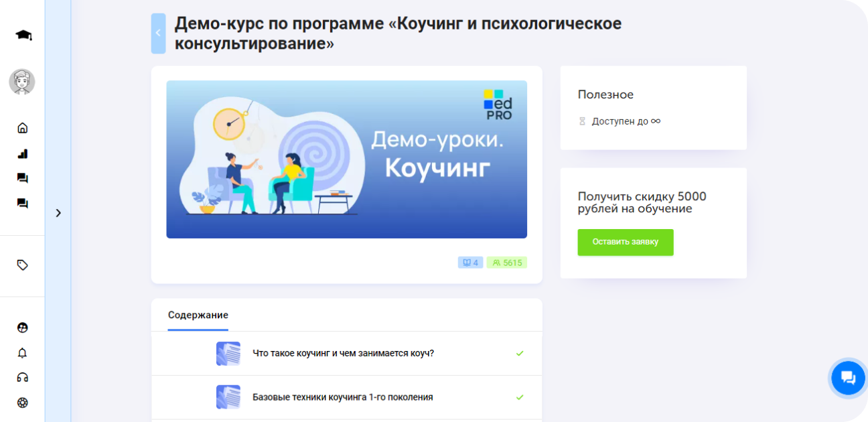The height and width of the screenshot is (422, 868).
Task: View progress via the bar chart icon
Action: pos(22,153)
